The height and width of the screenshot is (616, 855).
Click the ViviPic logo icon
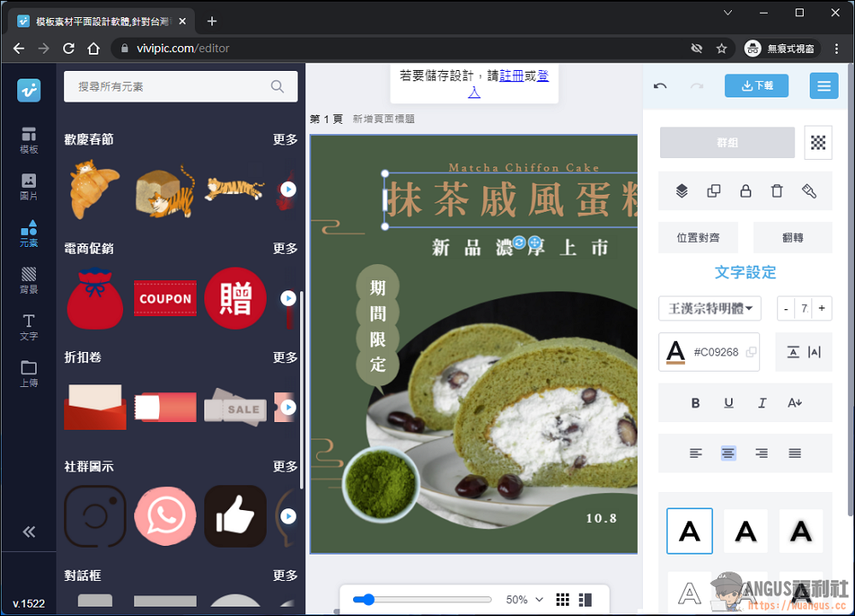click(29, 91)
